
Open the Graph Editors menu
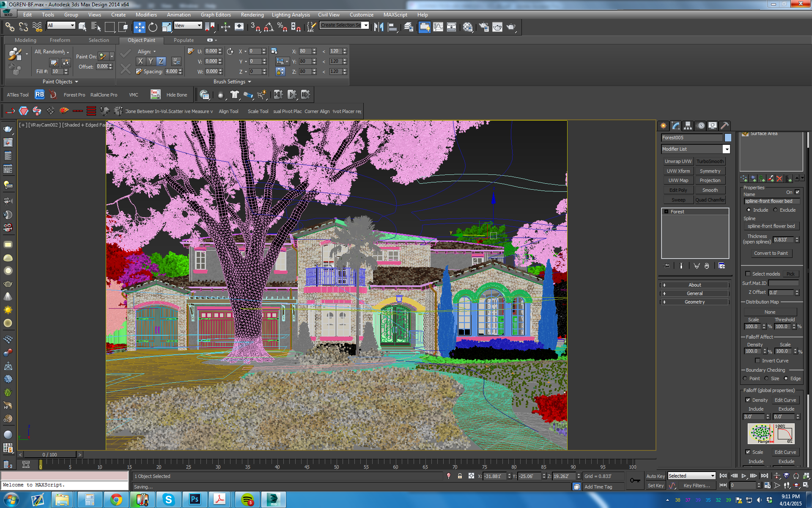(x=216, y=15)
